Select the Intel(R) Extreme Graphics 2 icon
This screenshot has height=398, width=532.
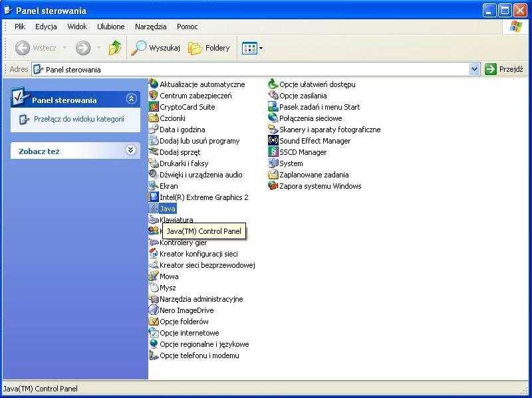(x=154, y=197)
